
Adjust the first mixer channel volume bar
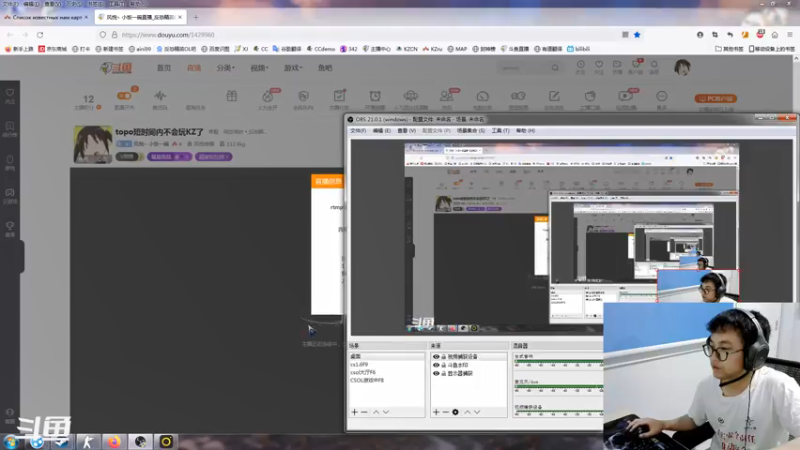click(x=558, y=363)
